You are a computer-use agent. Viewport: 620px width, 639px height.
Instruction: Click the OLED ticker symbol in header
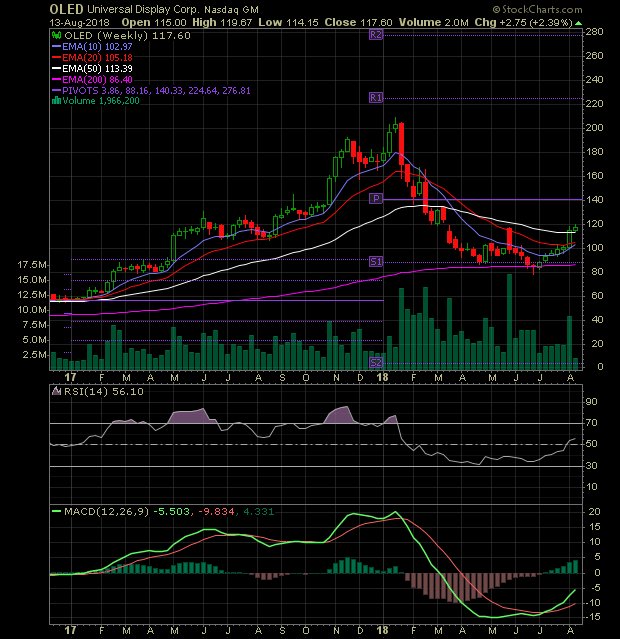coord(66,9)
